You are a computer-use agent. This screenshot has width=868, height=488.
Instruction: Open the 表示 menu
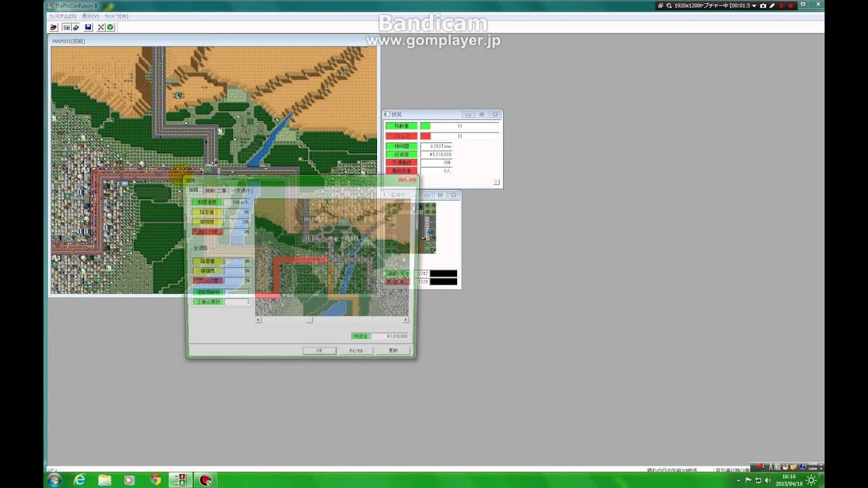[x=90, y=16]
